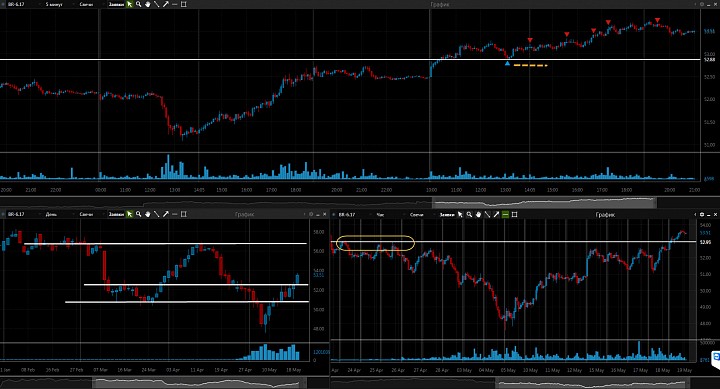The height and width of the screenshot is (389, 720).
Task: Select horizontal line tool in daily chart toolbar
Action: (x=174, y=214)
